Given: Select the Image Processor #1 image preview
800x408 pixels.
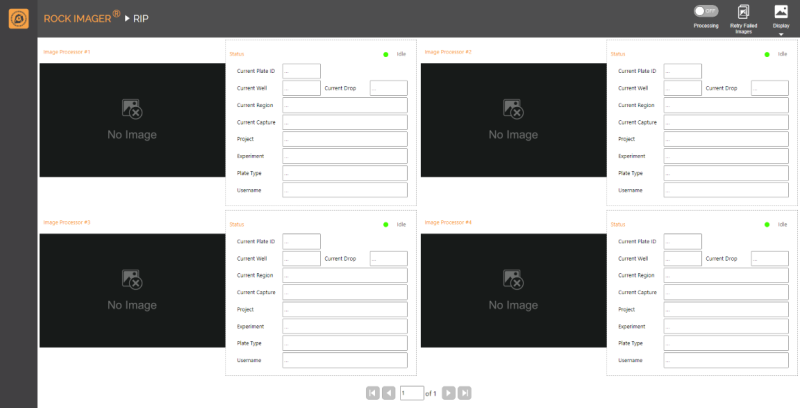Looking at the screenshot, I should [132, 120].
